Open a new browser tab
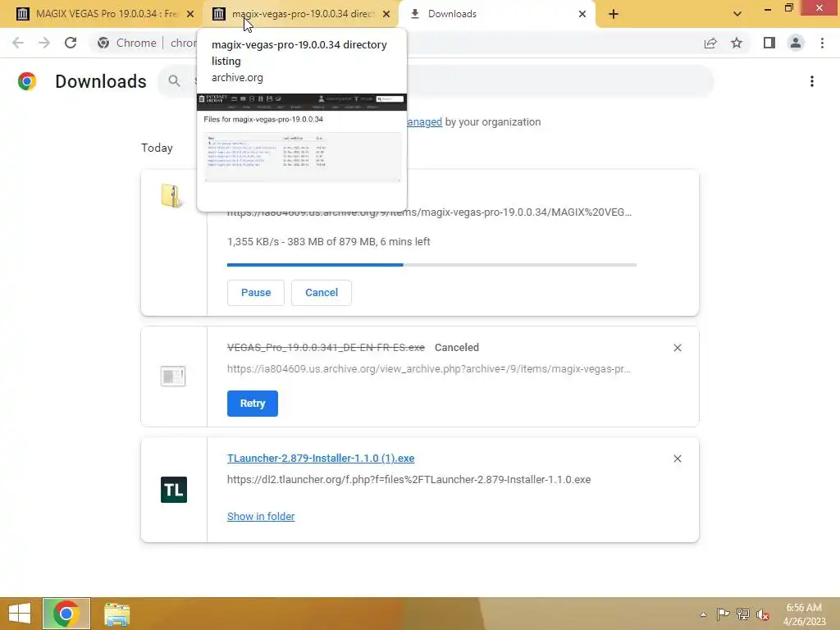The image size is (840, 630). (614, 14)
